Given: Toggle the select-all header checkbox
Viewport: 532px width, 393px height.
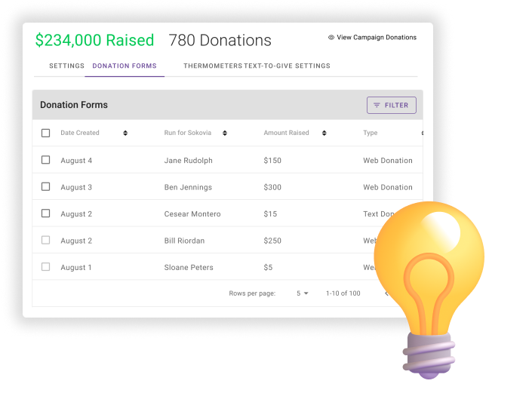Looking at the screenshot, I should (45, 133).
